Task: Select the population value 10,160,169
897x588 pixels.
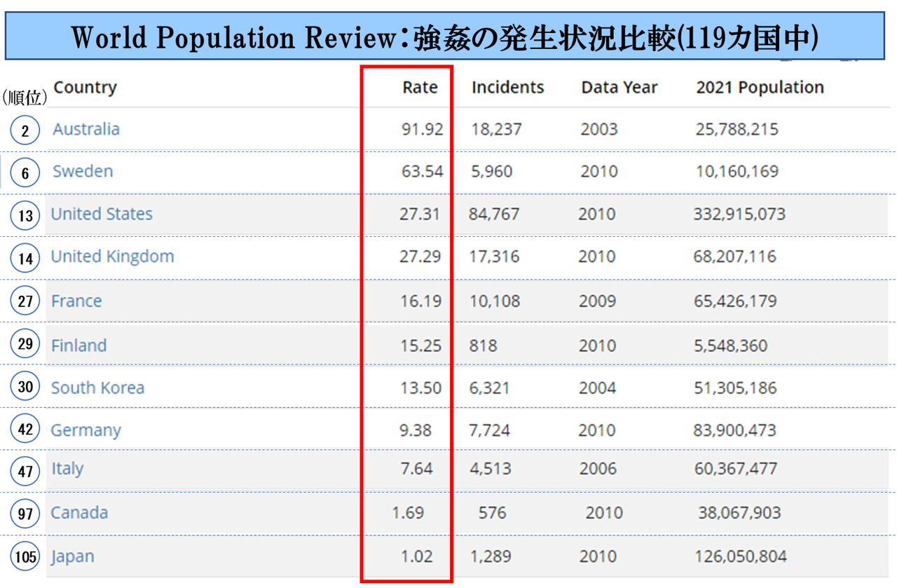Action: point(737,171)
